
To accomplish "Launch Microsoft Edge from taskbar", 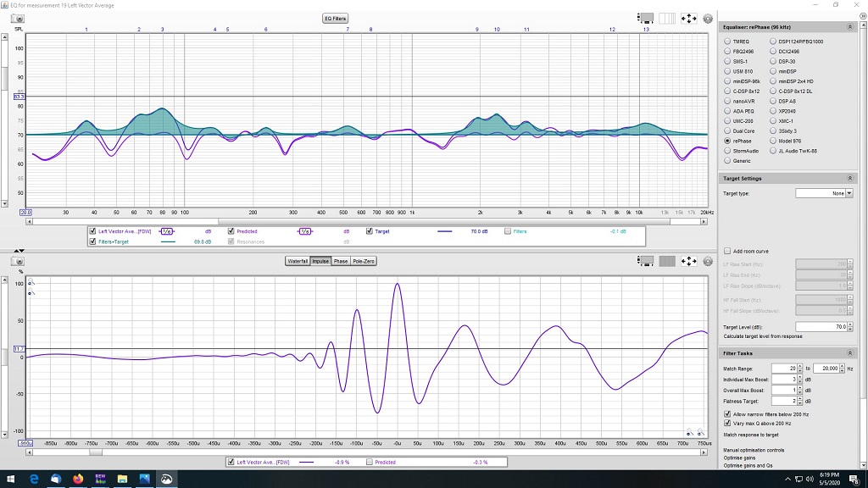I will pyautogui.click(x=34, y=480).
